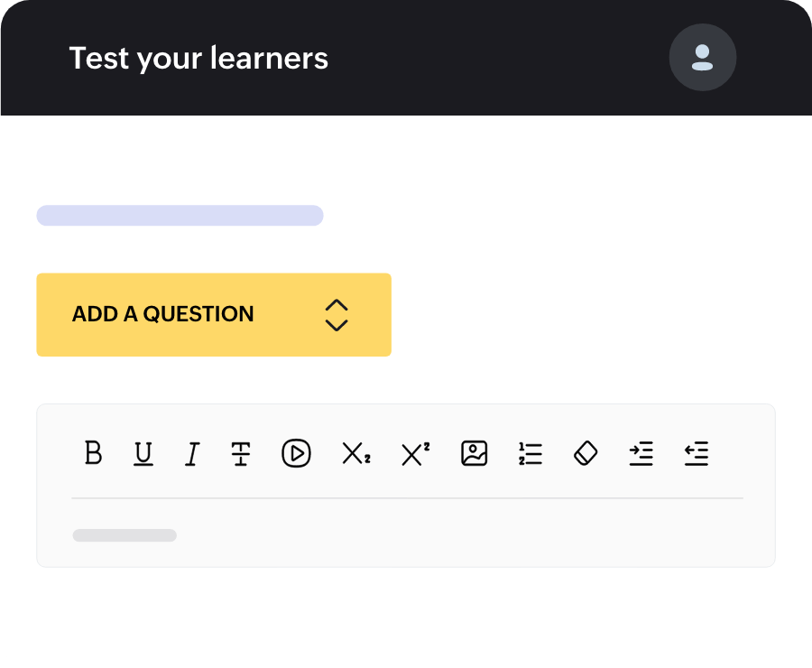812x668 pixels.
Task: Insert a numbered list
Action: click(x=531, y=454)
